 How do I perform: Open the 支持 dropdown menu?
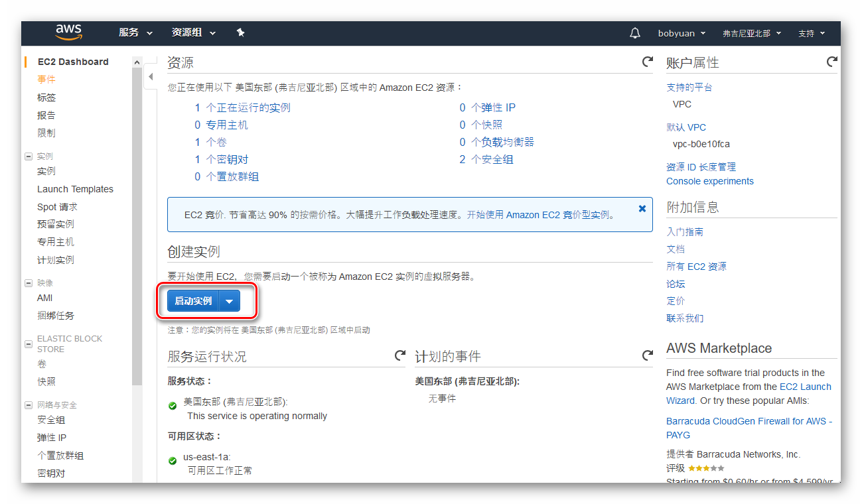click(x=811, y=33)
